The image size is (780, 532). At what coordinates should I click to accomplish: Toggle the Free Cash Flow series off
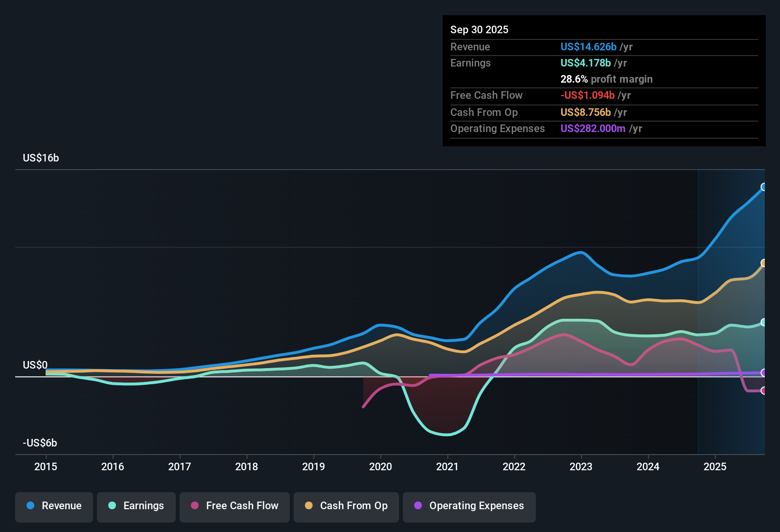coord(234,506)
